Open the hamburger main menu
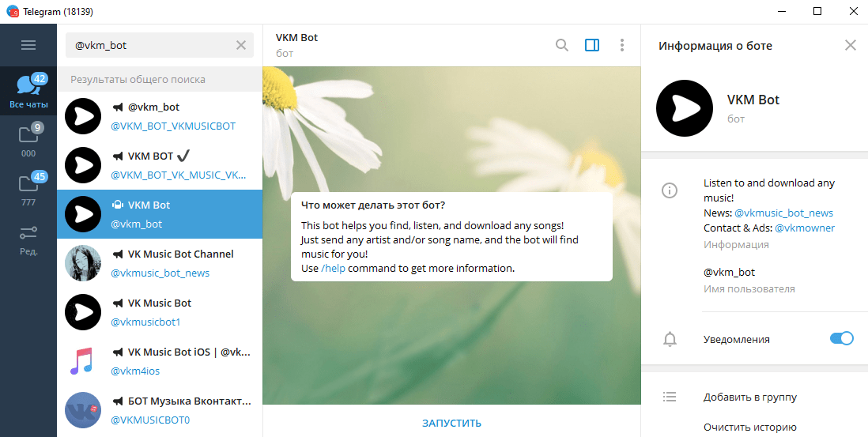Image resolution: width=868 pixels, height=437 pixels. 28,45
